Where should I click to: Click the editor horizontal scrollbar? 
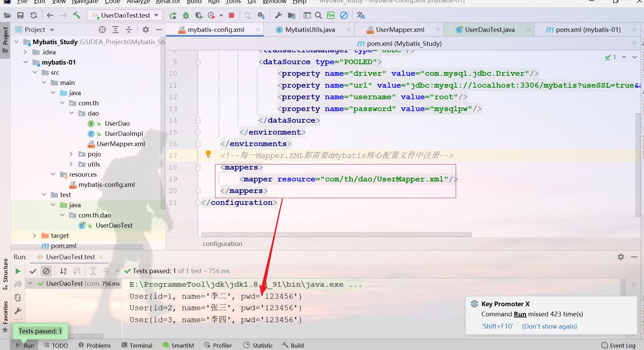coord(336,234)
